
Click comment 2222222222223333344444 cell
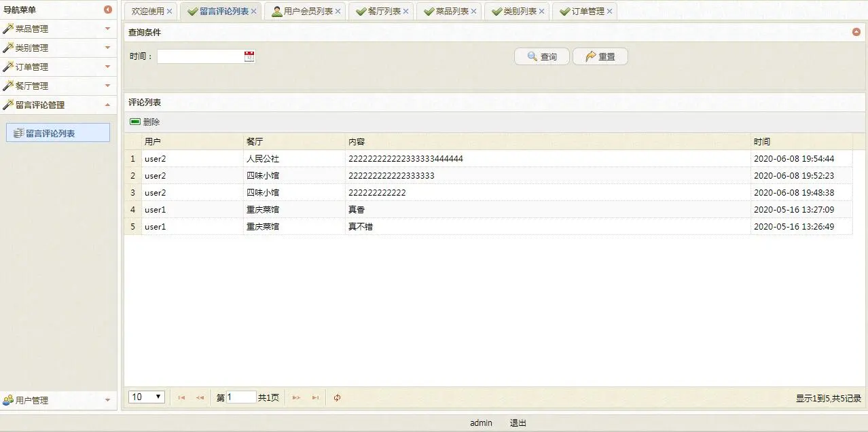tap(548, 158)
